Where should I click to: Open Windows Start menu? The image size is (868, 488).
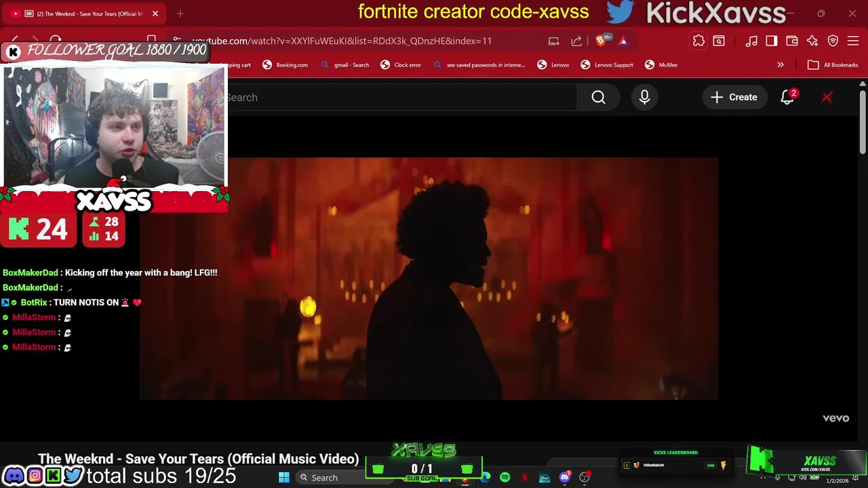tap(284, 478)
